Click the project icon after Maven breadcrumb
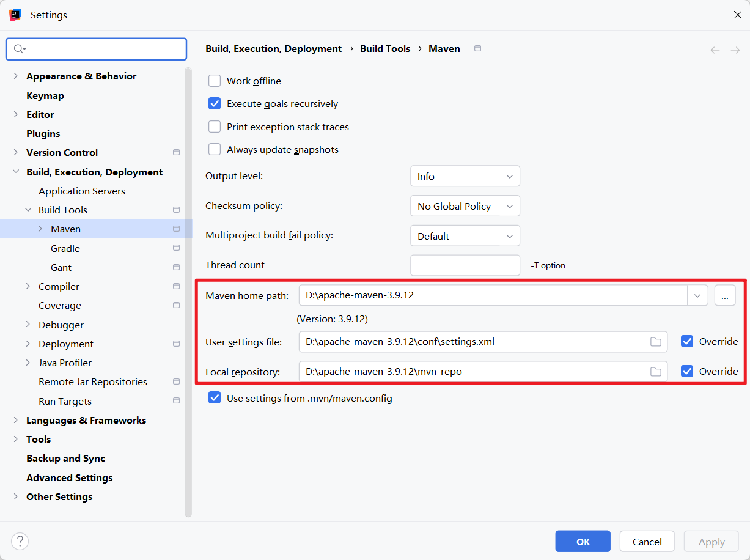The width and height of the screenshot is (750, 560). tap(478, 48)
